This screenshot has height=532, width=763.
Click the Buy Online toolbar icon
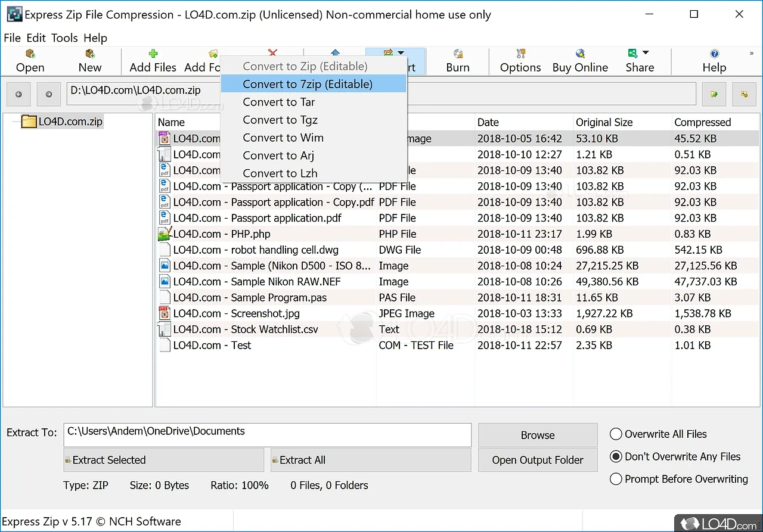(580, 55)
